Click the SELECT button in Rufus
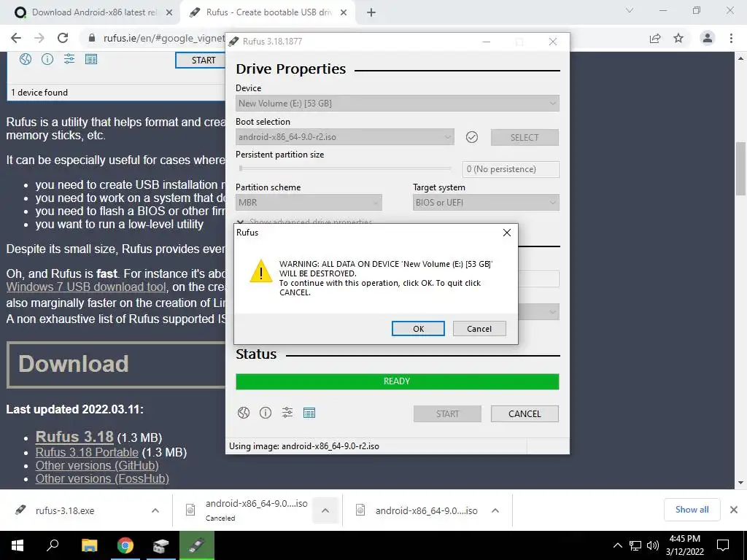 525,137
